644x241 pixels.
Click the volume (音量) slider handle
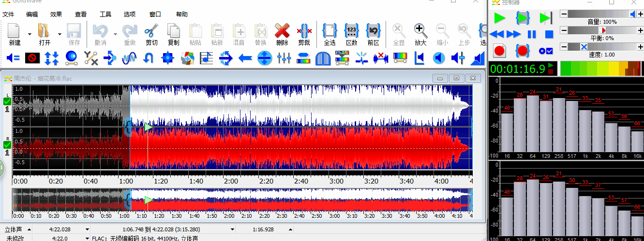[x=633, y=14]
